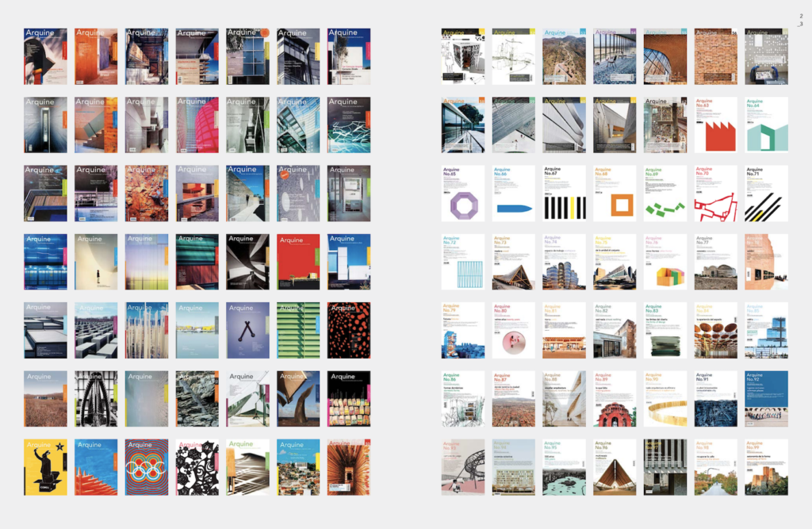Open Arquine No.65 purple octagon cover

[463, 194]
